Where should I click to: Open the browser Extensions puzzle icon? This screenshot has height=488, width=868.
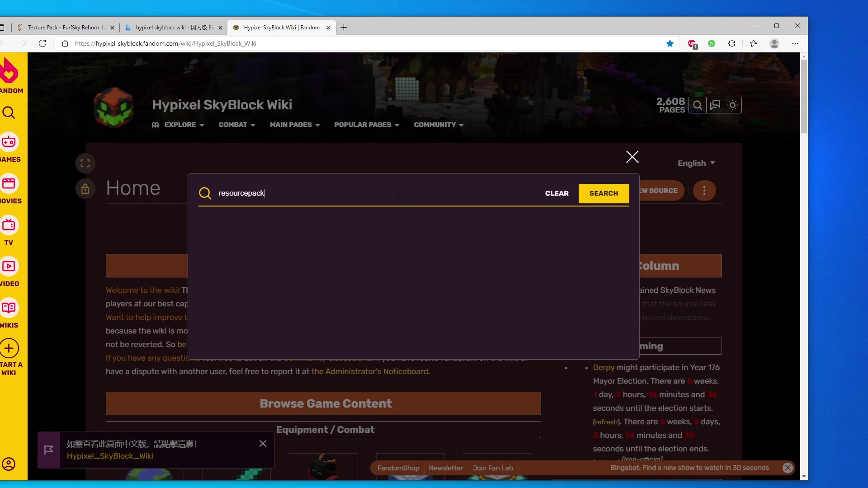point(731,43)
